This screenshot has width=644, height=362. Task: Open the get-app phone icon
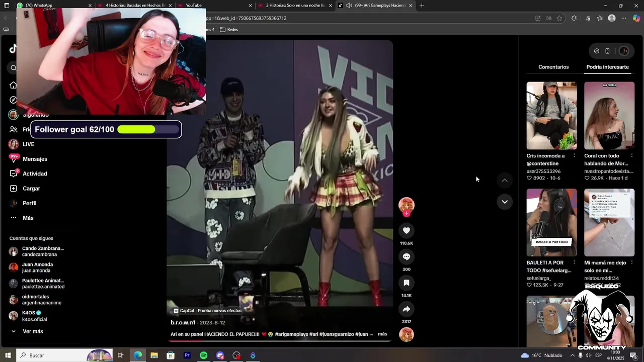(607, 51)
